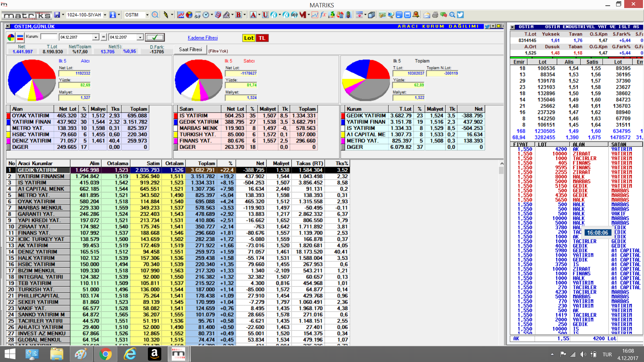Image resolution: width=644 pixels, height=362 pixels.
Task: Click the magnifier symbol search icon
Action: [155, 15]
